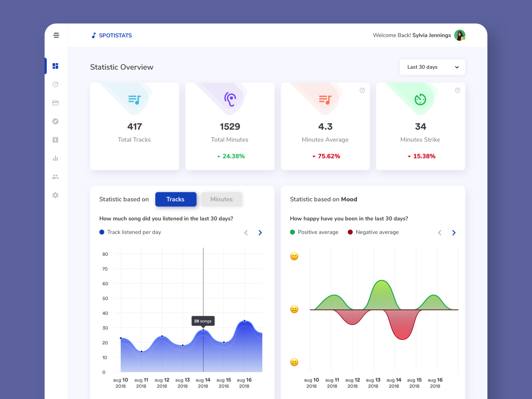The image size is (532, 399).
Task: Toggle Negative average legend
Action: 373,232
